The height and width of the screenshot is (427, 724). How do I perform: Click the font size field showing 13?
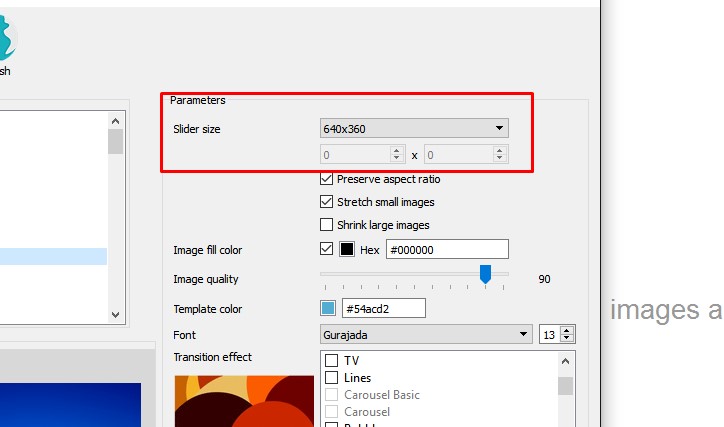pyautogui.click(x=550, y=334)
